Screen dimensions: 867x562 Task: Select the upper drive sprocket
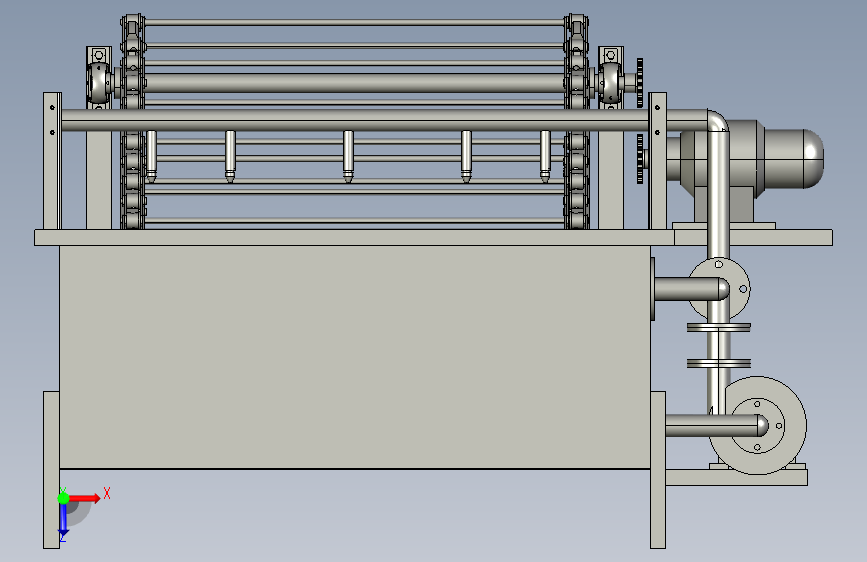(640, 82)
